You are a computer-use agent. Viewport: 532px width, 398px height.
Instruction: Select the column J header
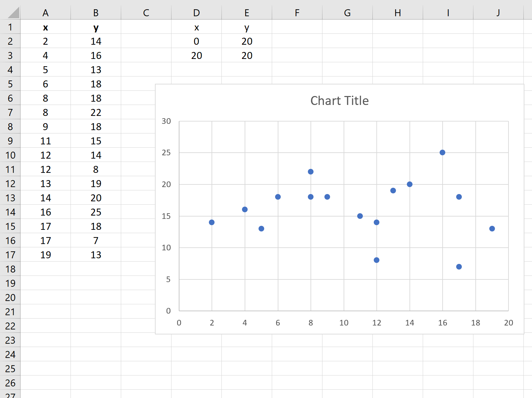point(498,13)
